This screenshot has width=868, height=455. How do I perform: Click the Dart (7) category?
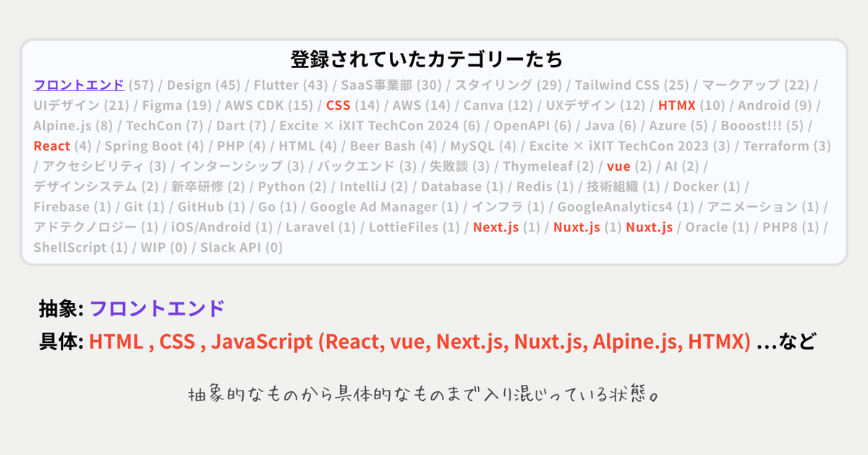(242, 126)
